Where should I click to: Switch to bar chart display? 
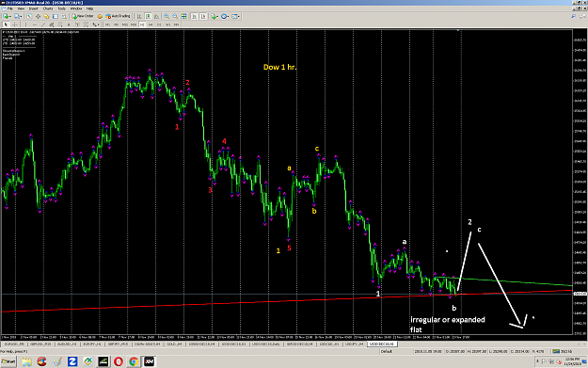[139, 16]
